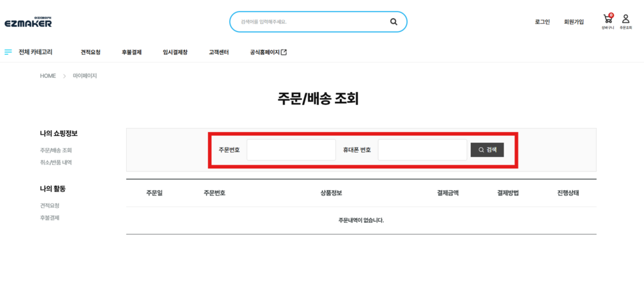This screenshot has height=304, width=644.
Task: Click the hamburger icon beside 전체 카테고리
Action: click(x=8, y=52)
